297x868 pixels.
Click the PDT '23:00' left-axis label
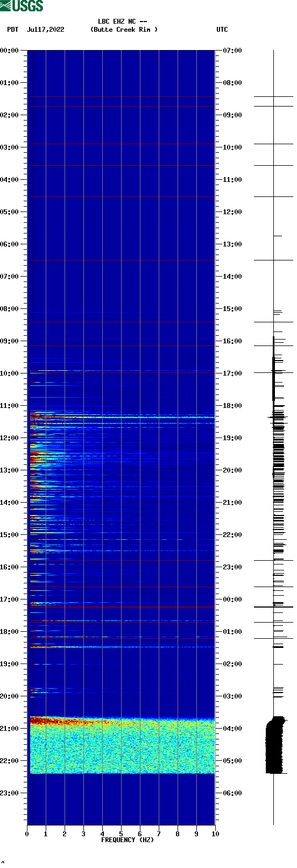point(9,793)
